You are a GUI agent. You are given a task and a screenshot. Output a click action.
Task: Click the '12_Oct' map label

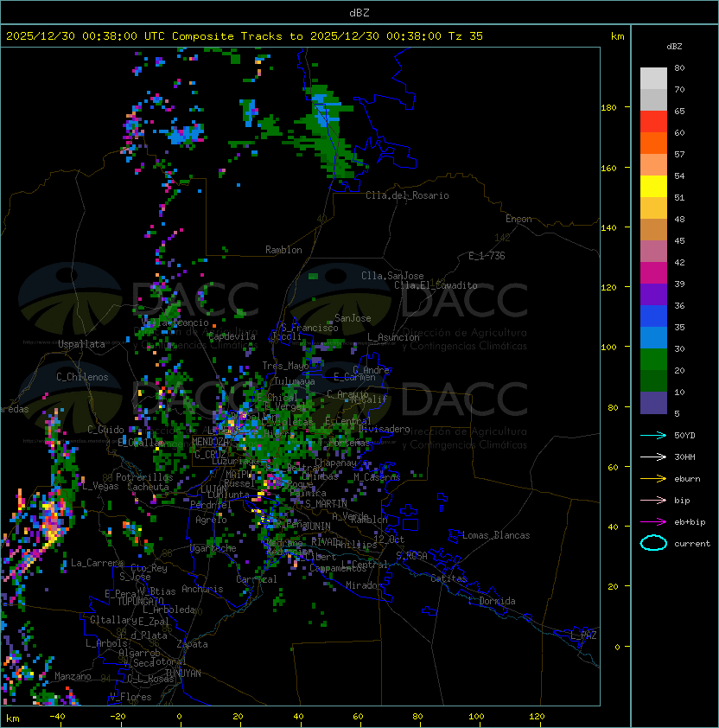[x=389, y=540]
